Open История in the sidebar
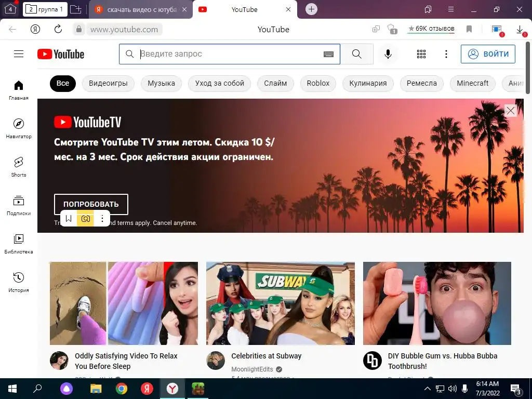The height and width of the screenshot is (399, 532). [19, 282]
